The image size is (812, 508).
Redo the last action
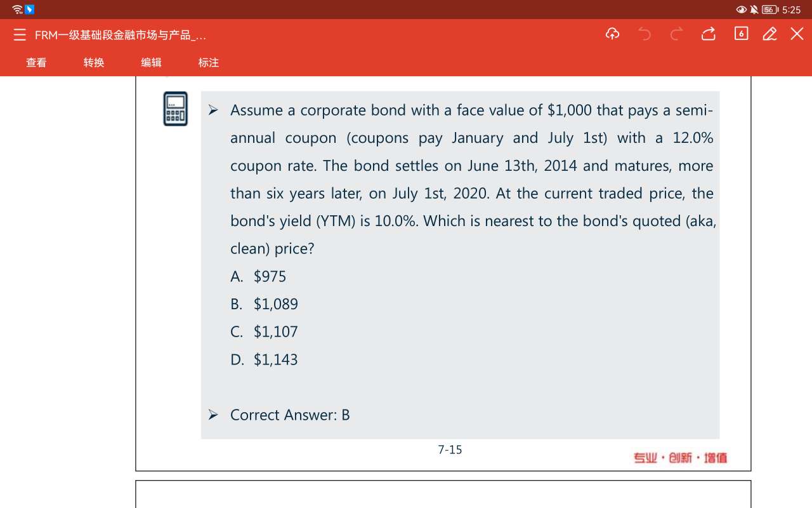tap(676, 34)
